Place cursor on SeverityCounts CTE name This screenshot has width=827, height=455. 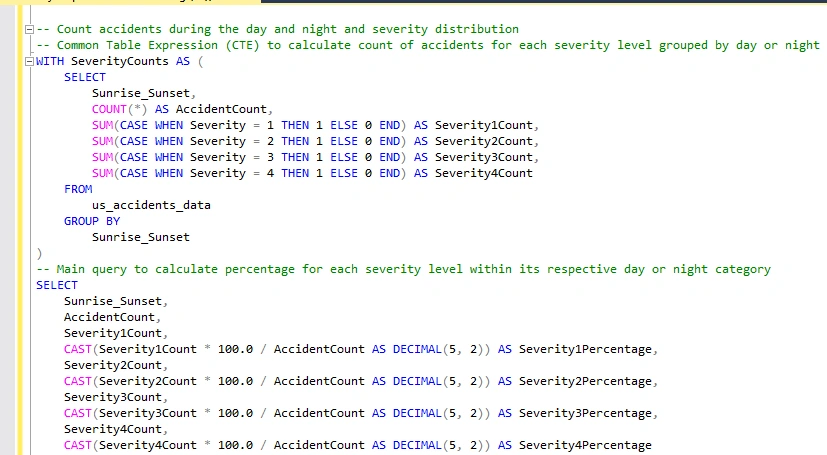[120, 61]
